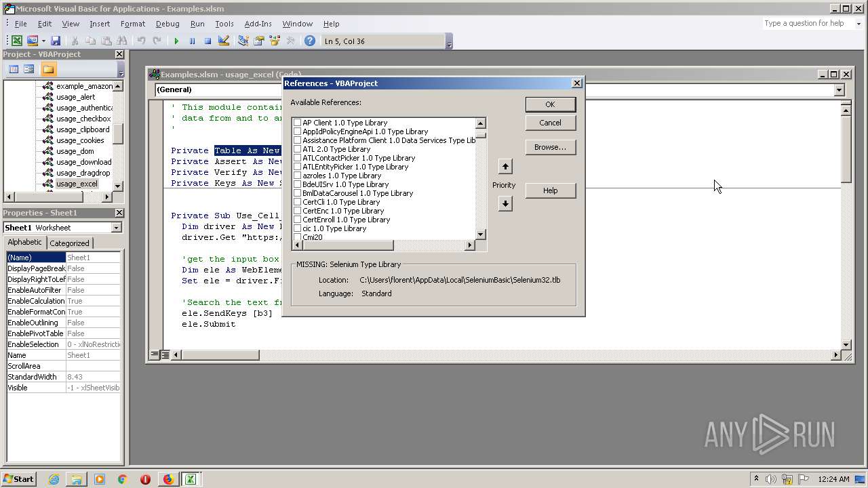Click the View Microsoft Excel toolbar icon
The width and height of the screenshot is (868, 488).
click(x=17, y=41)
